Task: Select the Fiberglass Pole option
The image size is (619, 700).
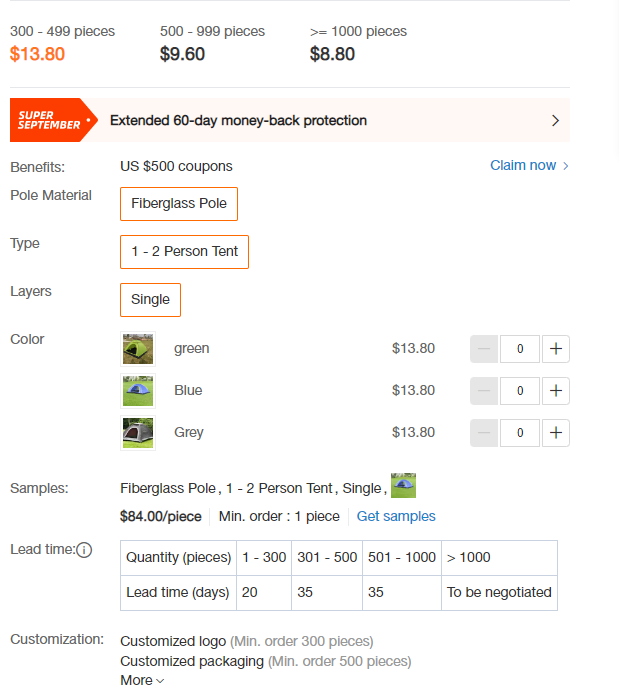Action: click(x=179, y=204)
